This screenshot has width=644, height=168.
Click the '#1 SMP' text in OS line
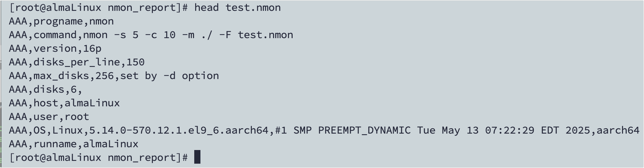click(293, 130)
